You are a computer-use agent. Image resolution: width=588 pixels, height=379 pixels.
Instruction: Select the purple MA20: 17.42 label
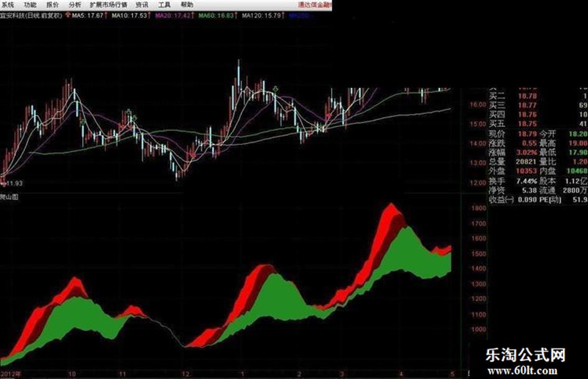173,16
